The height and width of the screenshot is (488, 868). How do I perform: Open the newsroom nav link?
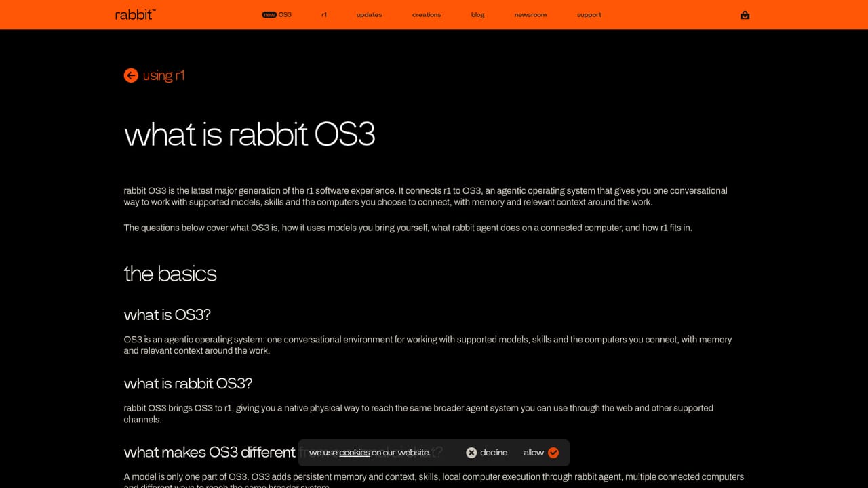[530, 14]
